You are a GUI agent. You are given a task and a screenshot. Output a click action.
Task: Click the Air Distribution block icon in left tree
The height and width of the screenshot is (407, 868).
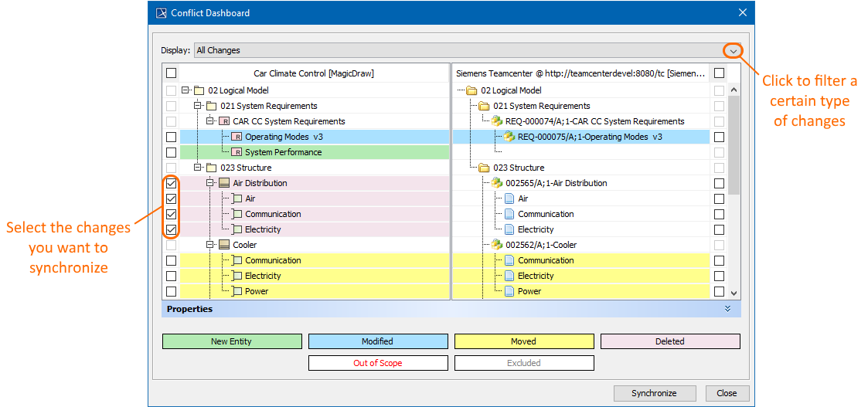coord(224,183)
